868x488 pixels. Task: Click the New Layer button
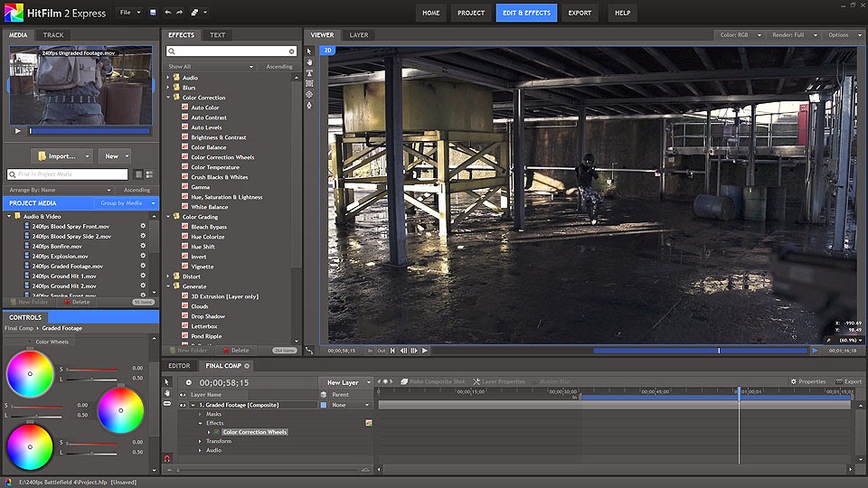click(x=343, y=382)
